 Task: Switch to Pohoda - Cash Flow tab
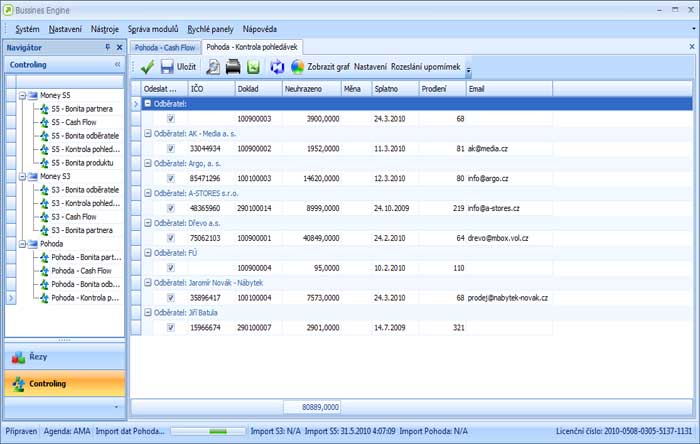coord(164,47)
